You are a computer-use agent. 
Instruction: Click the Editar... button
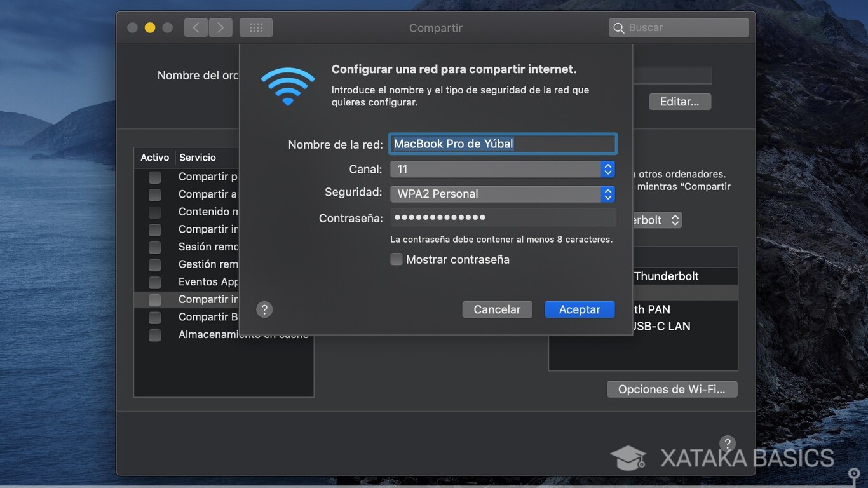pos(679,101)
